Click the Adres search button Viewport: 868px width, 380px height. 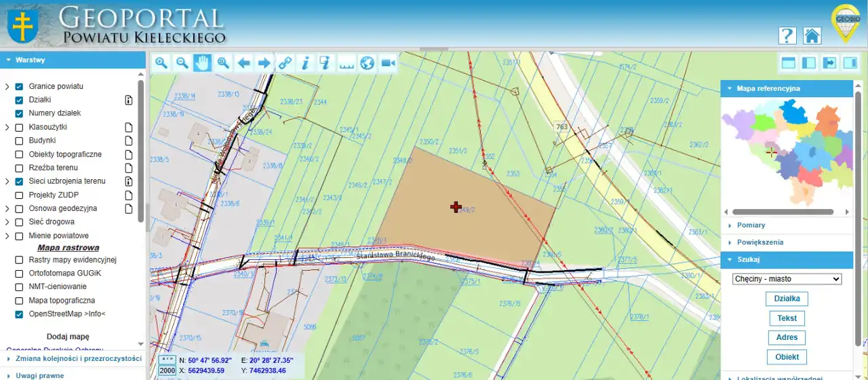pyautogui.click(x=787, y=337)
